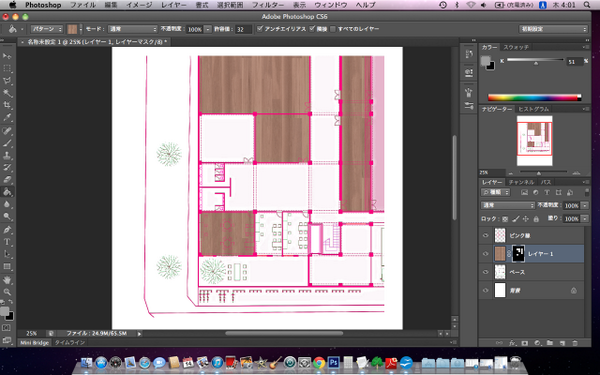Viewport: 600px width, 375px height.
Task: Switch to the チャンネル tab
Action: [x=521, y=182]
